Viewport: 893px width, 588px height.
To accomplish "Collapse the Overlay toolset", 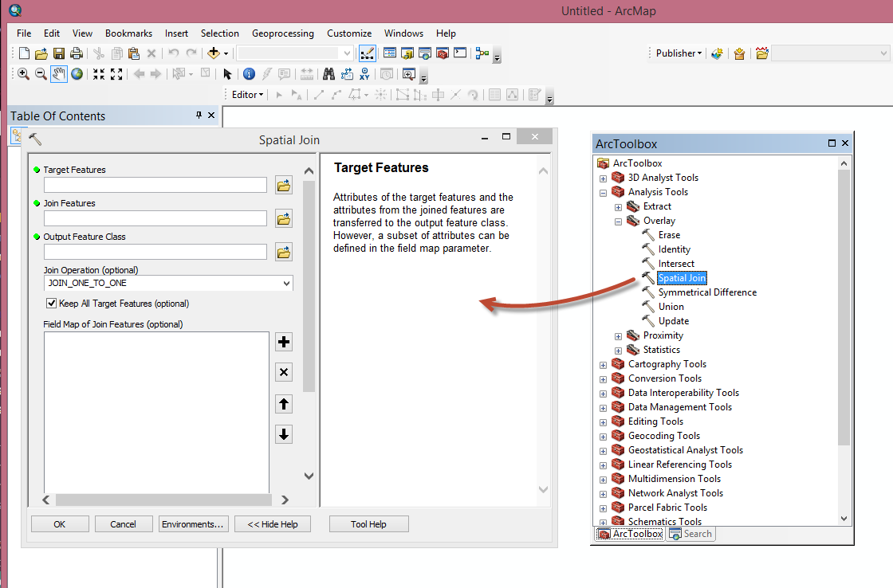I will click(x=618, y=221).
